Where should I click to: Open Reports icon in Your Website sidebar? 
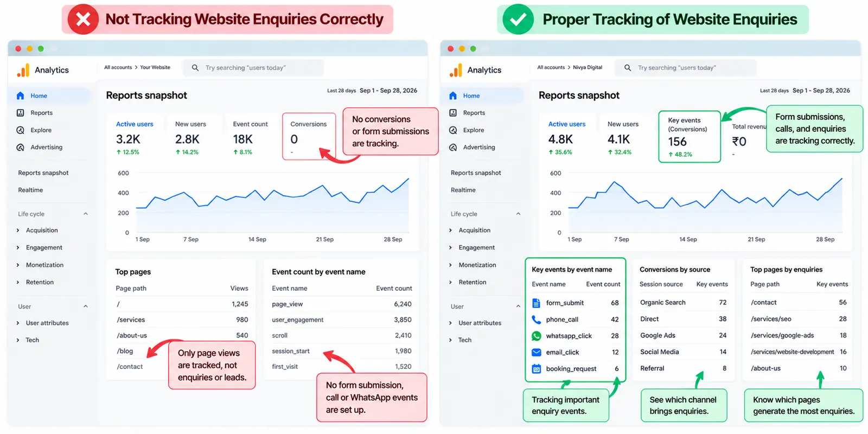(x=21, y=113)
